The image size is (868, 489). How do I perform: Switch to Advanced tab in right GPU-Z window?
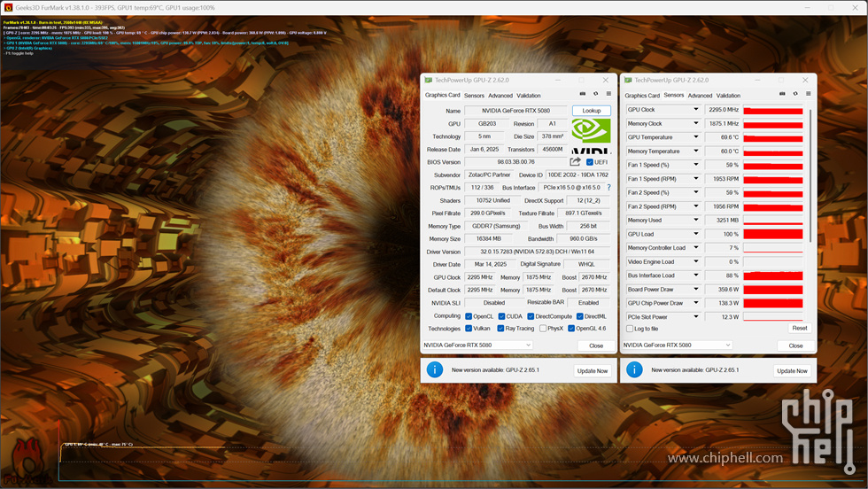[700, 96]
